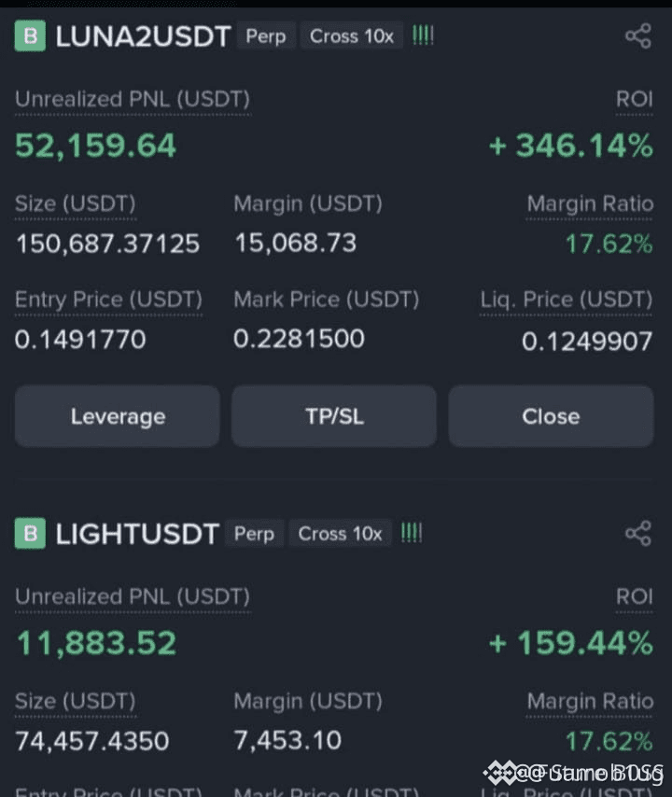Tap the Perp tag next to LIGHTUSDT
The image size is (672, 797).
[254, 533]
